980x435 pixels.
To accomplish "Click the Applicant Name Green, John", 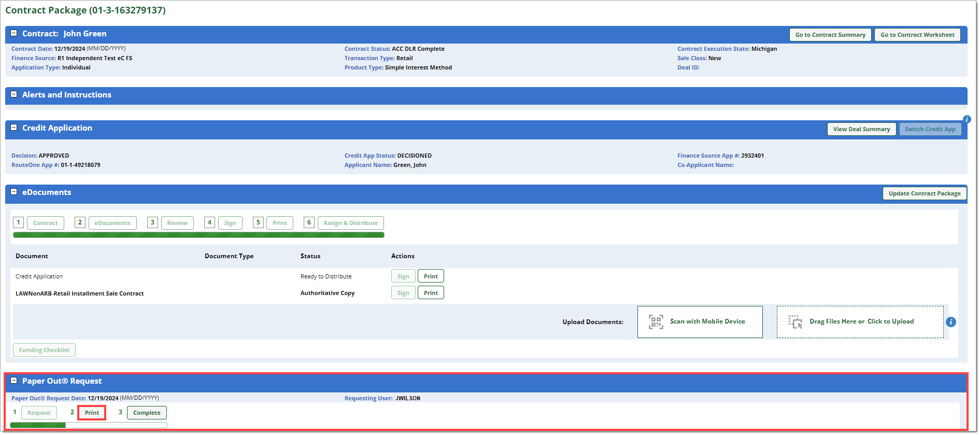I will click(x=410, y=165).
